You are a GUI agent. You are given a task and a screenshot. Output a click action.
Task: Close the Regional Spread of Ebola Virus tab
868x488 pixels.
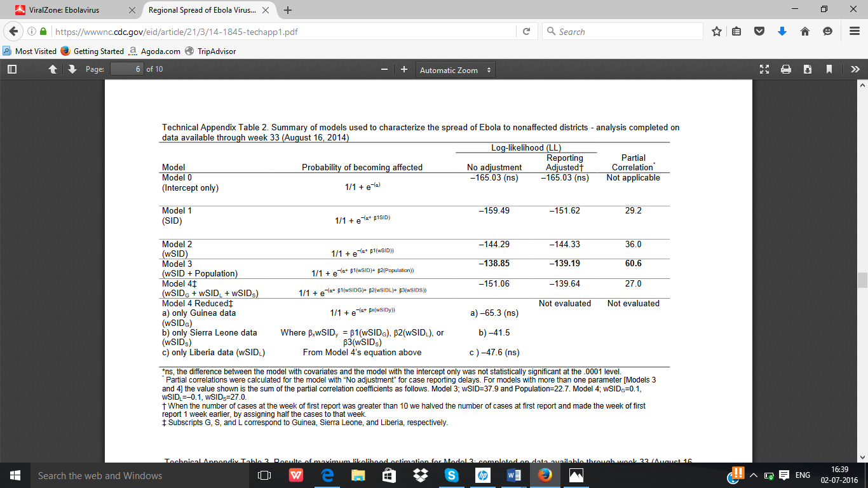(267, 10)
